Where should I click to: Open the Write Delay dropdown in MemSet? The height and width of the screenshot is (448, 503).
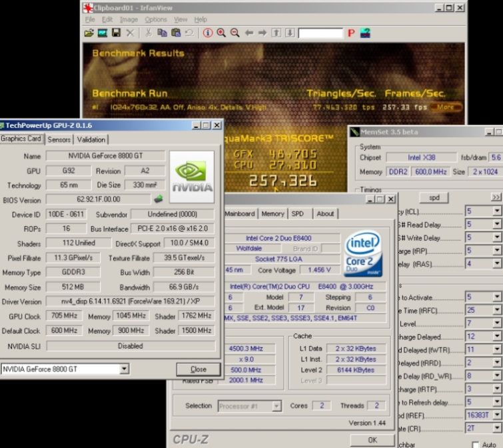[497, 237]
